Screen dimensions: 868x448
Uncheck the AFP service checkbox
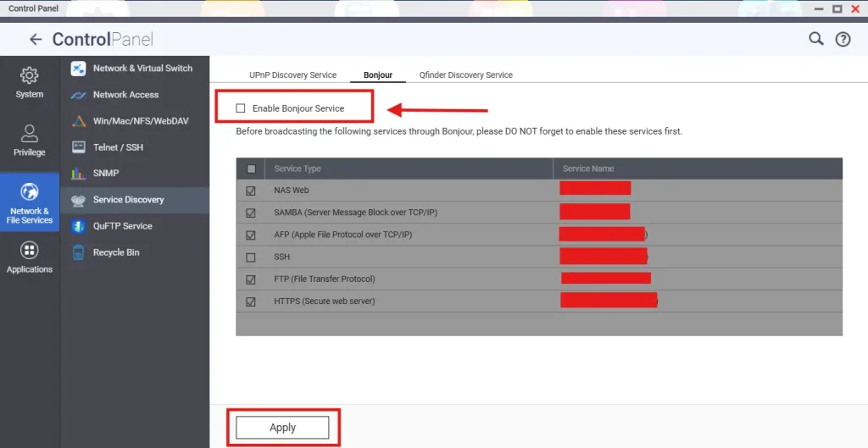click(251, 235)
